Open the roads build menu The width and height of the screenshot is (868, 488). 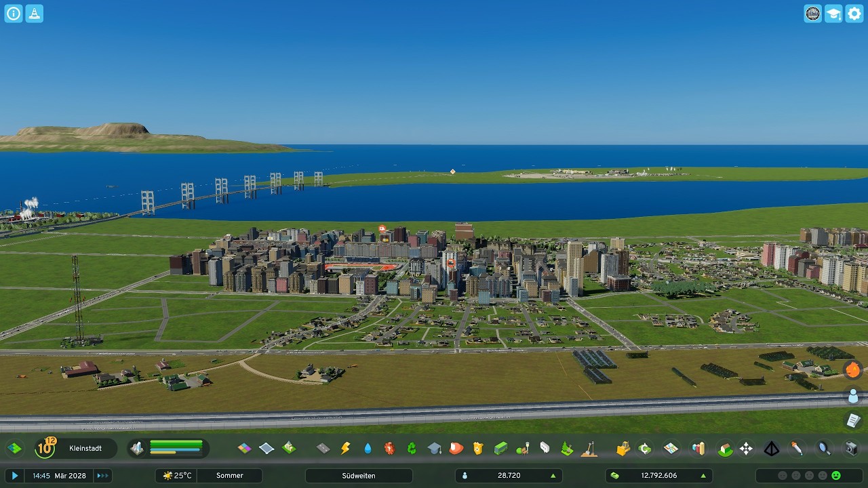323,448
